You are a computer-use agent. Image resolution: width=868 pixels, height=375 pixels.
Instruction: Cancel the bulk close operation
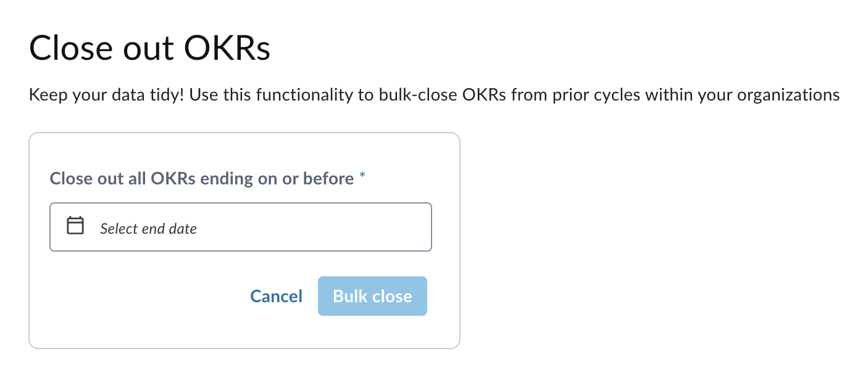(x=277, y=296)
